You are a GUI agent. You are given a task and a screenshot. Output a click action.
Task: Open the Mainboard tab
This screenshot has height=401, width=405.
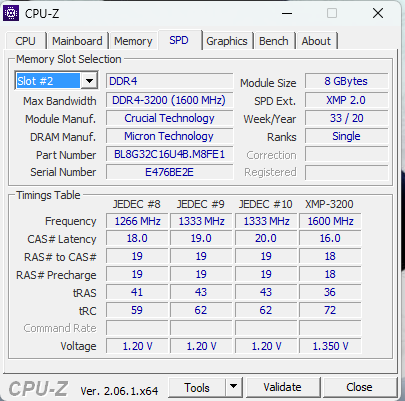[x=77, y=41]
